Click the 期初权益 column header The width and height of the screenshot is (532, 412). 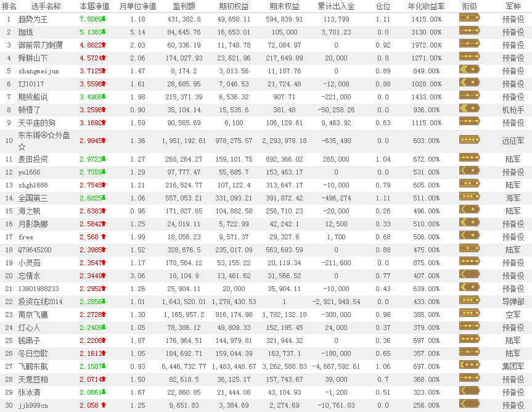(234, 6)
